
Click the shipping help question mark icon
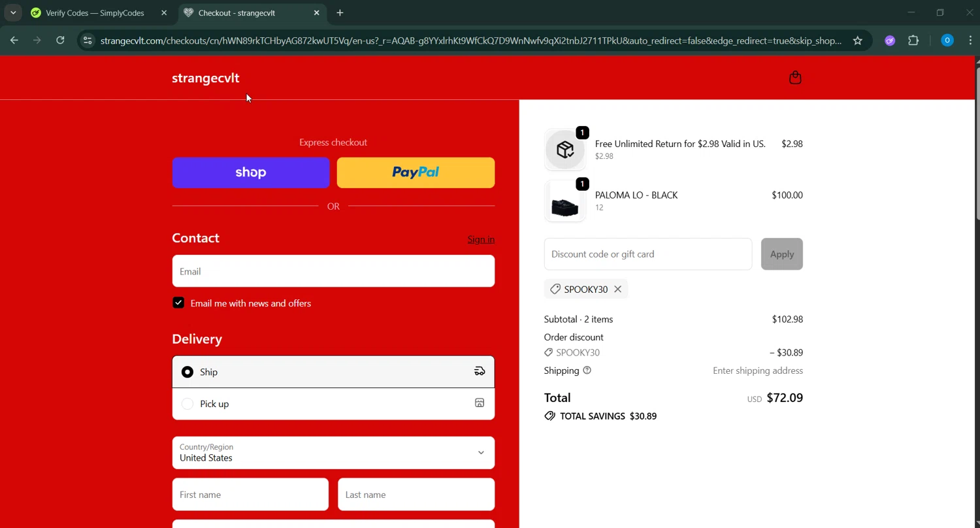[x=587, y=371]
